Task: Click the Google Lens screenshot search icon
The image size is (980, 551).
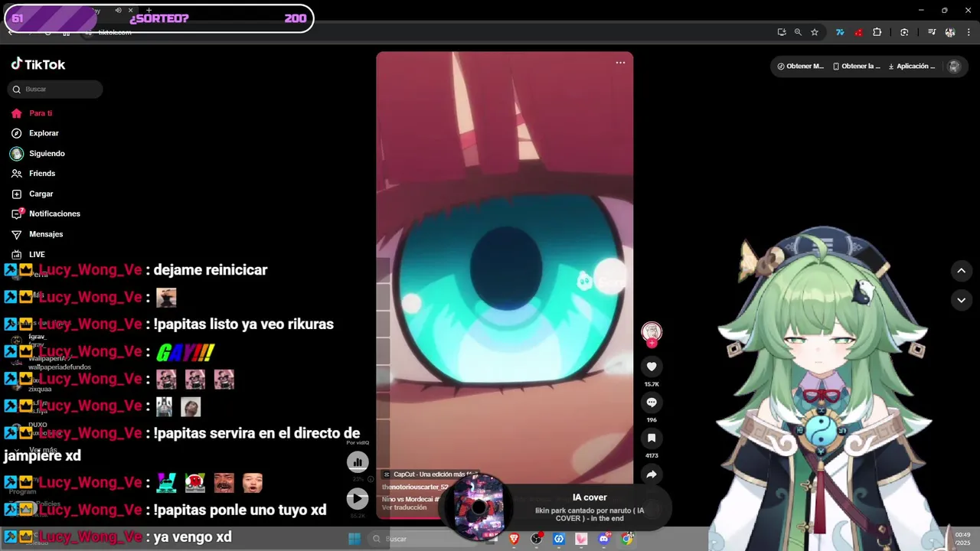Action: pos(904,32)
